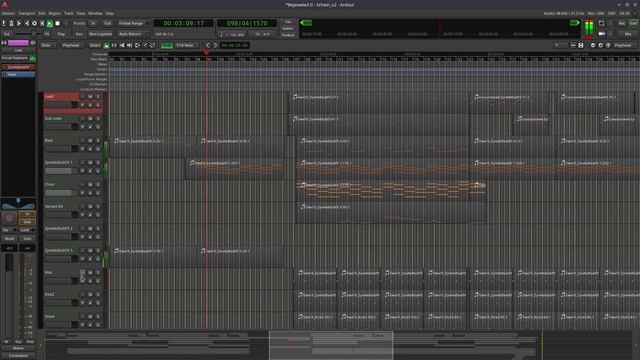Toggle Follow Range option
The width and height of the screenshot is (640, 360).
[x=134, y=24]
